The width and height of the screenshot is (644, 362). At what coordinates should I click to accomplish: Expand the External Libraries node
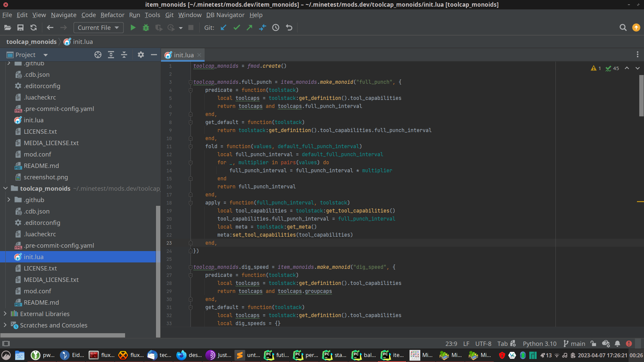tap(5, 314)
